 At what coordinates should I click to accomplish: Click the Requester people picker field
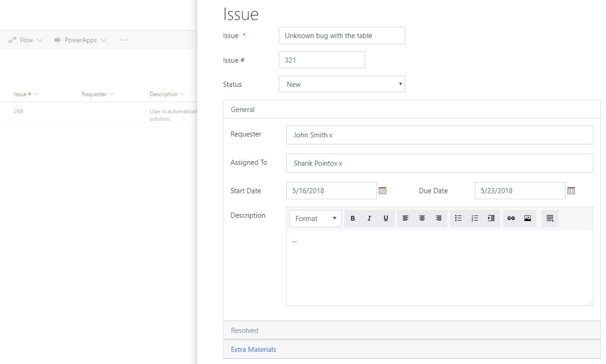[439, 135]
